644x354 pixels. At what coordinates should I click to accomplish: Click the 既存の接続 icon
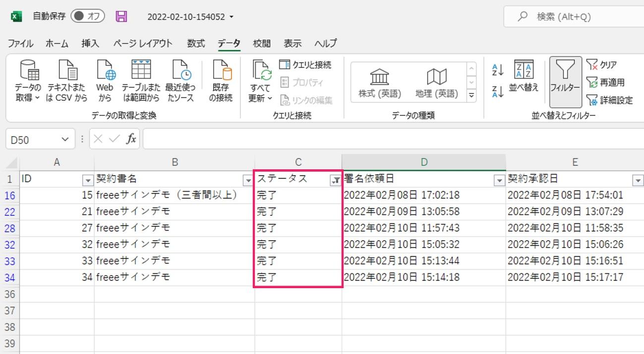point(221,81)
